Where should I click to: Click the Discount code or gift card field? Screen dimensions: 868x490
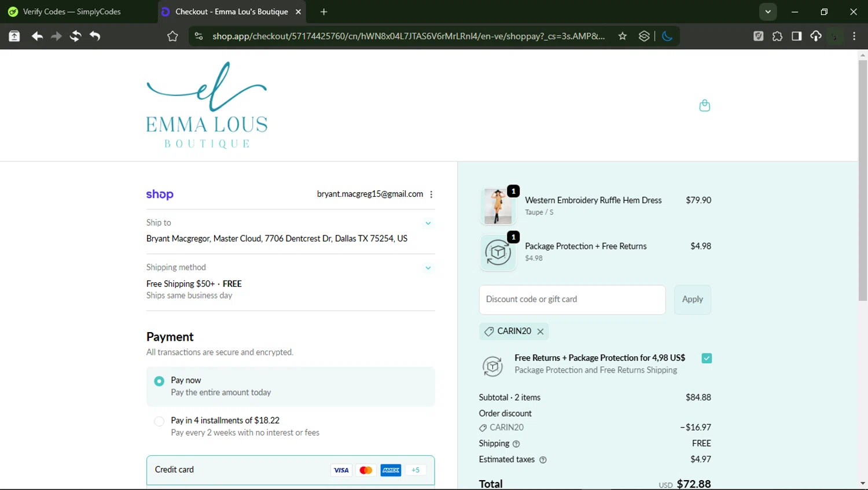click(x=572, y=300)
